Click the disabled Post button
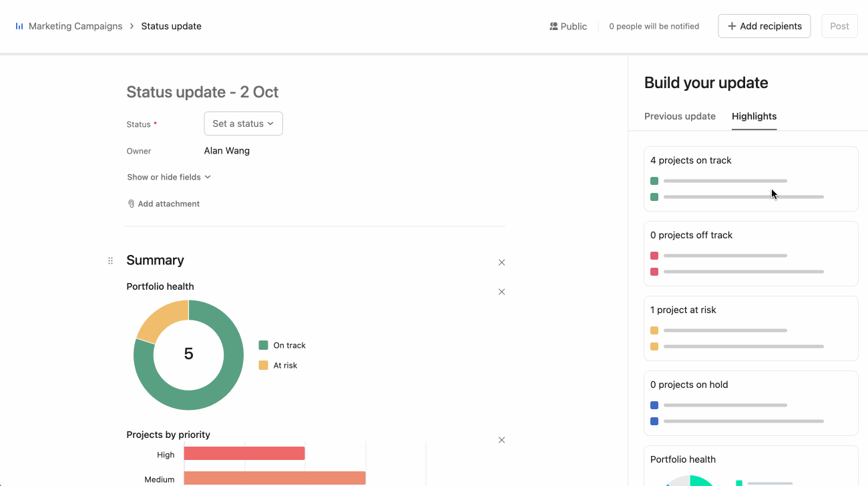 click(839, 27)
